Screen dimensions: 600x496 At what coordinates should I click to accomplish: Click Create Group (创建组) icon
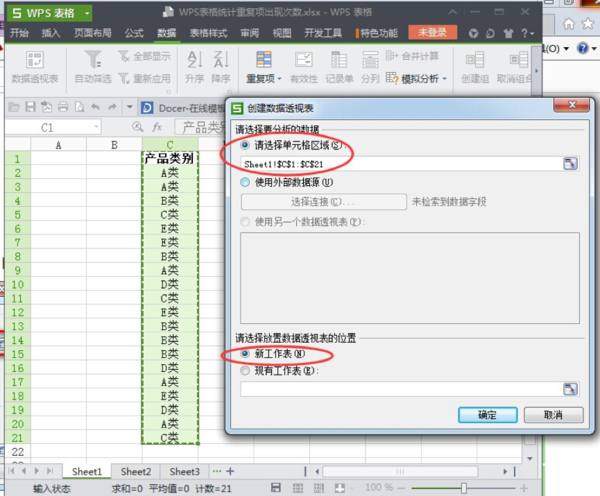coord(475,60)
